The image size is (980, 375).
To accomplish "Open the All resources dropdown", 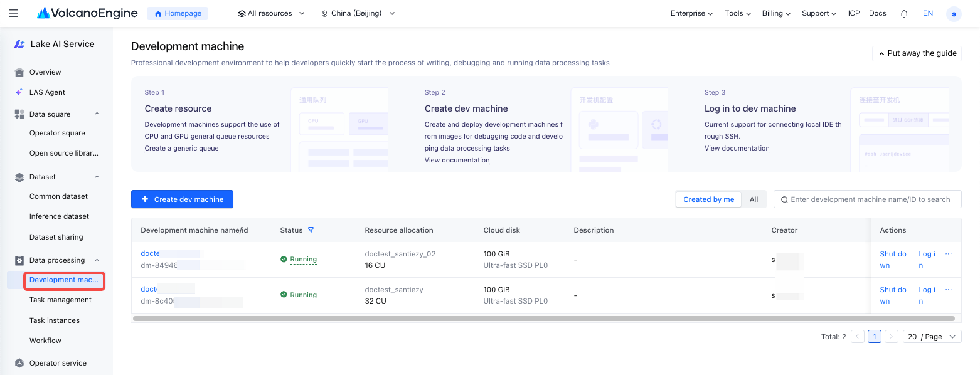I will [272, 13].
